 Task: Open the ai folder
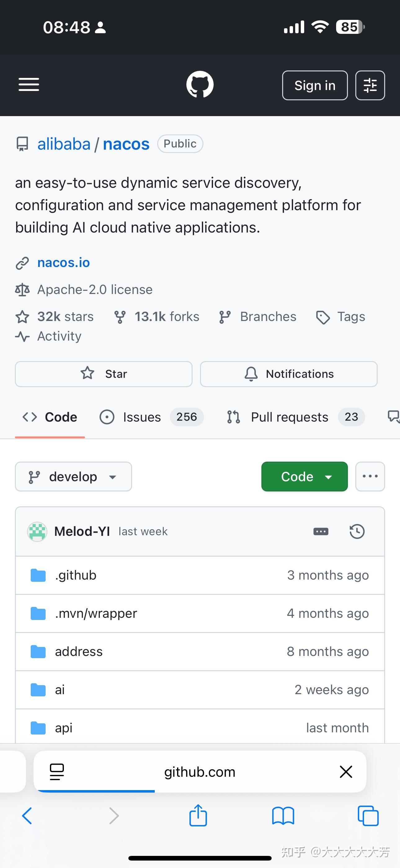tap(60, 690)
